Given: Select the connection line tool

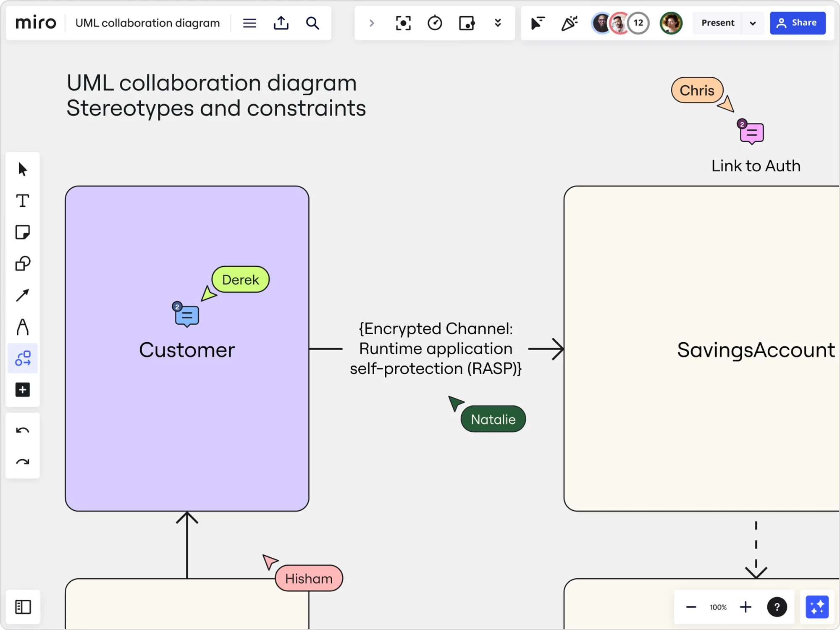Looking at the screenshot, I should tap(23, 295).
